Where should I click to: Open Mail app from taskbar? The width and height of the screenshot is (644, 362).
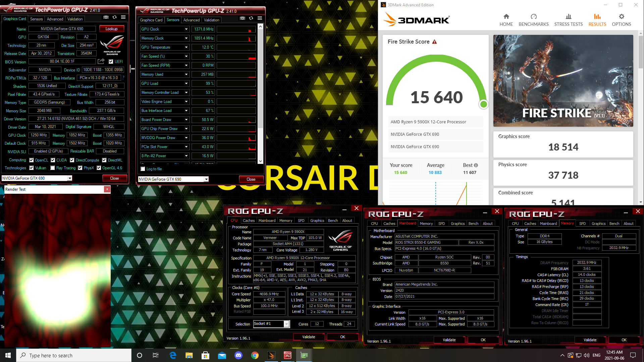click(222, 355)
